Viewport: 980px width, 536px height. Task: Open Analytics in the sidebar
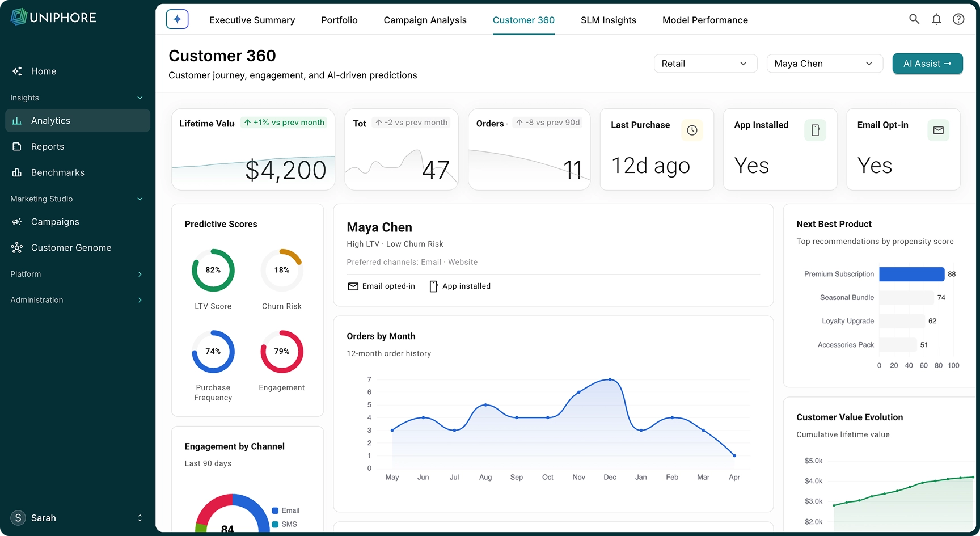[x=78, y=121]
